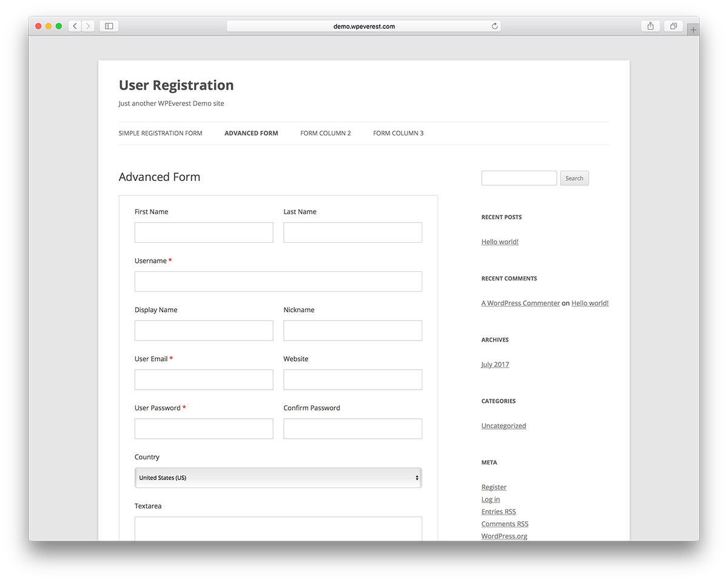Click inside the Textarea field
728x582 pixels.
[278, 529]
